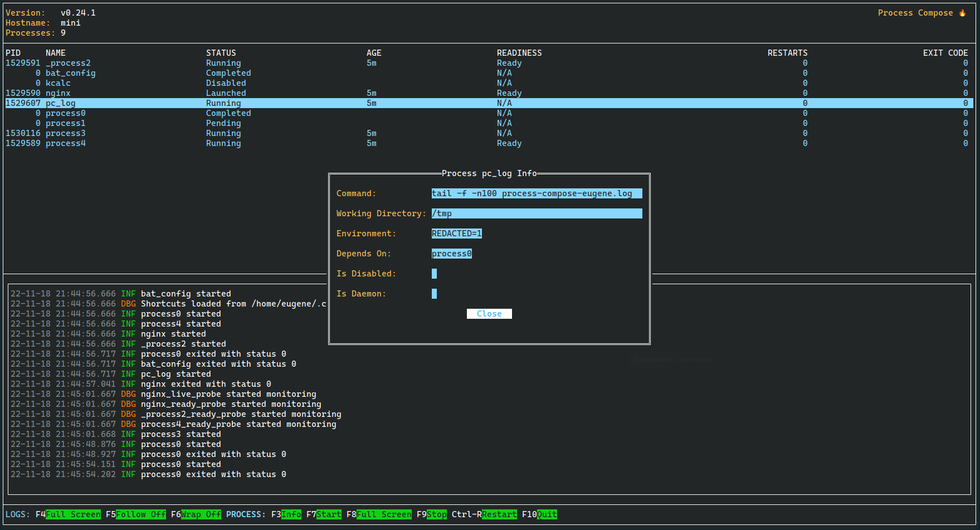Screen dimensions: 980x530
Task: Click the PID column header
Action: point(13,53)
